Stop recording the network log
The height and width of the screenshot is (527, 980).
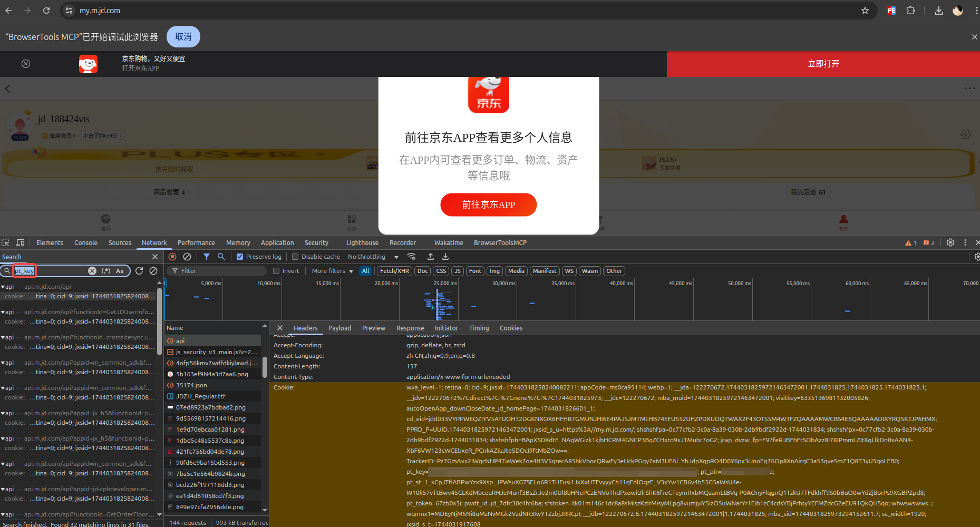pos(172,257)
